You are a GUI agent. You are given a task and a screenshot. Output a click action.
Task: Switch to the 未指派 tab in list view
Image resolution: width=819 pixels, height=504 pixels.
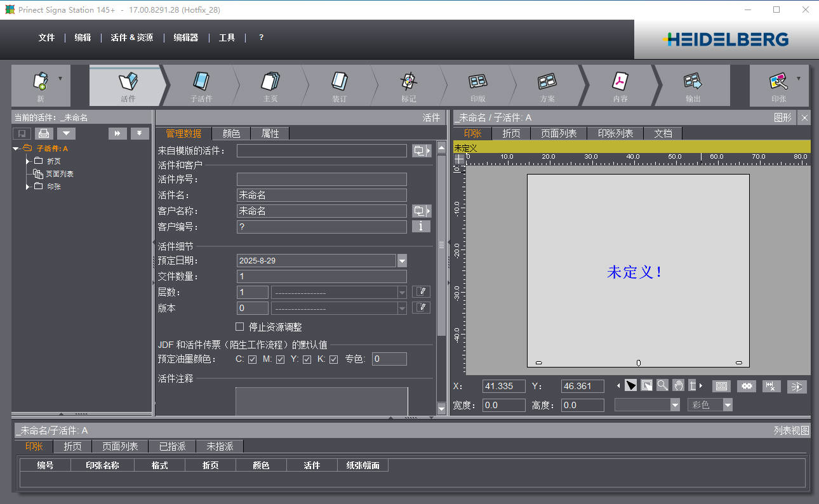220,447
